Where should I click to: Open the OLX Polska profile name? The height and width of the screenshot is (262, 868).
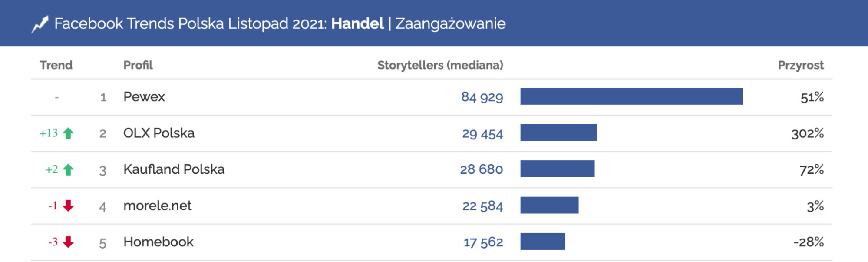[x=159, y=133]
